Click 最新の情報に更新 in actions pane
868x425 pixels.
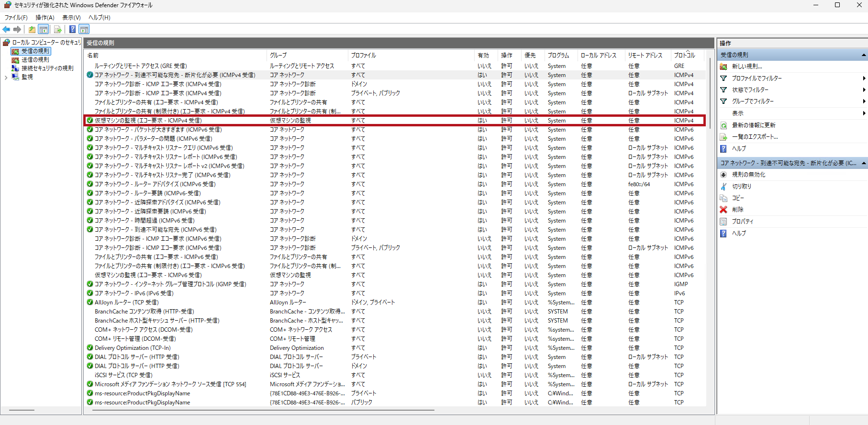754,125
